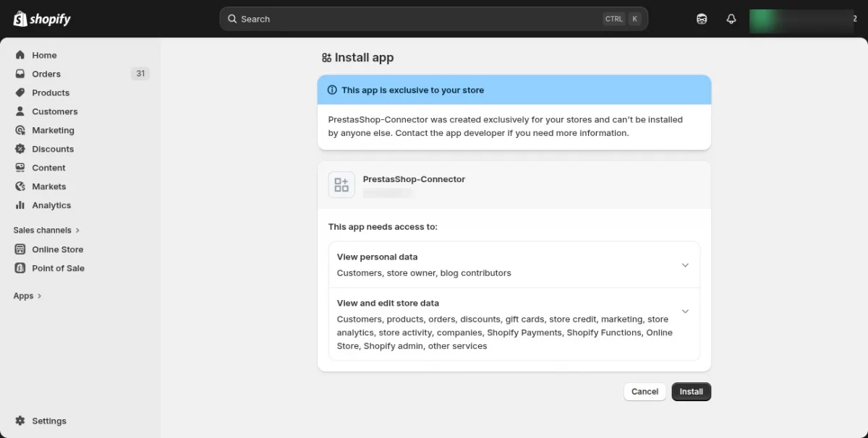The image size is (868, 438).
Task: Open the Sidekick assistant icon
Action: tap(702, 19)
